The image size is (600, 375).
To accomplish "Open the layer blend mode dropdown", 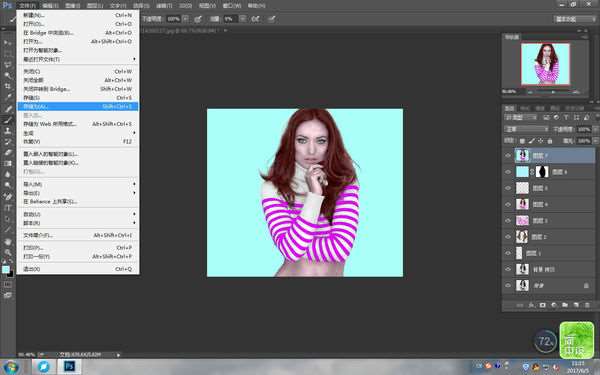I will [527, 129].
